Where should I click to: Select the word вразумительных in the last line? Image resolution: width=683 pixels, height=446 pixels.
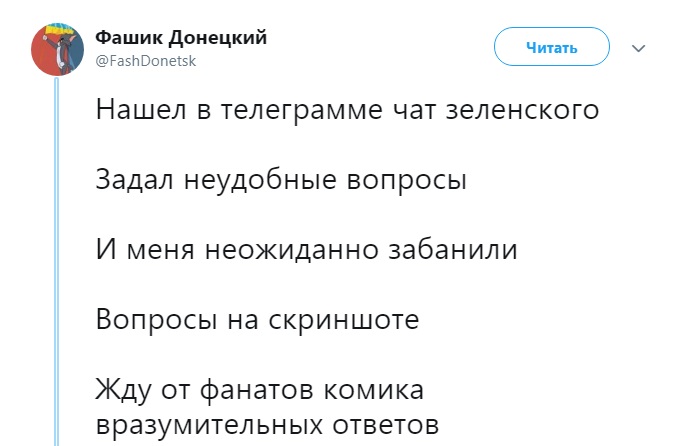[x=209, y=425]
